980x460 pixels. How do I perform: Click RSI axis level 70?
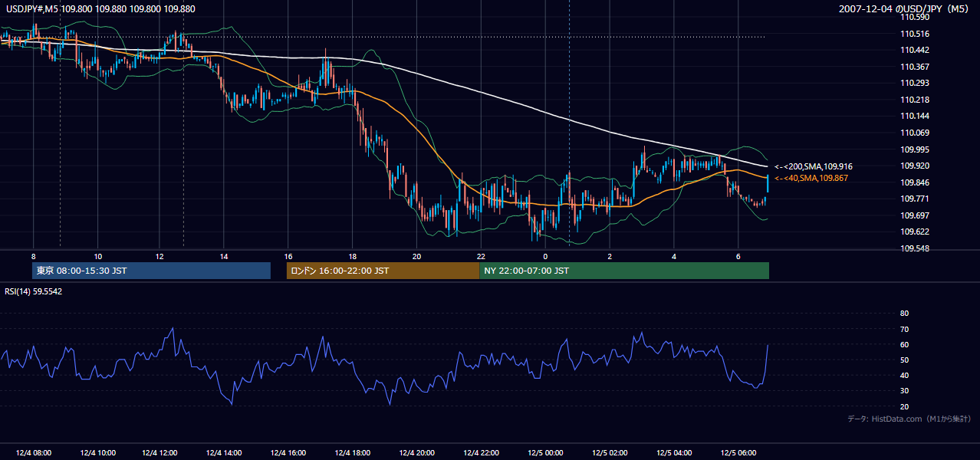point(905,329)
